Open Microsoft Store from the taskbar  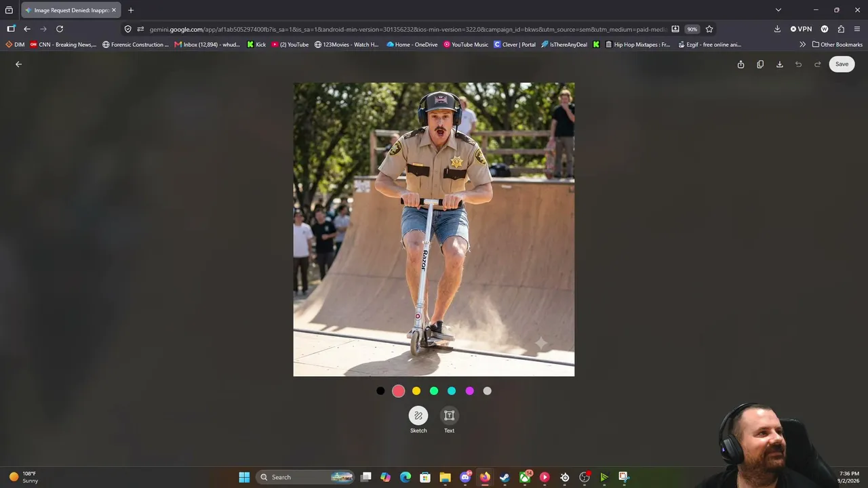(425, 477)
